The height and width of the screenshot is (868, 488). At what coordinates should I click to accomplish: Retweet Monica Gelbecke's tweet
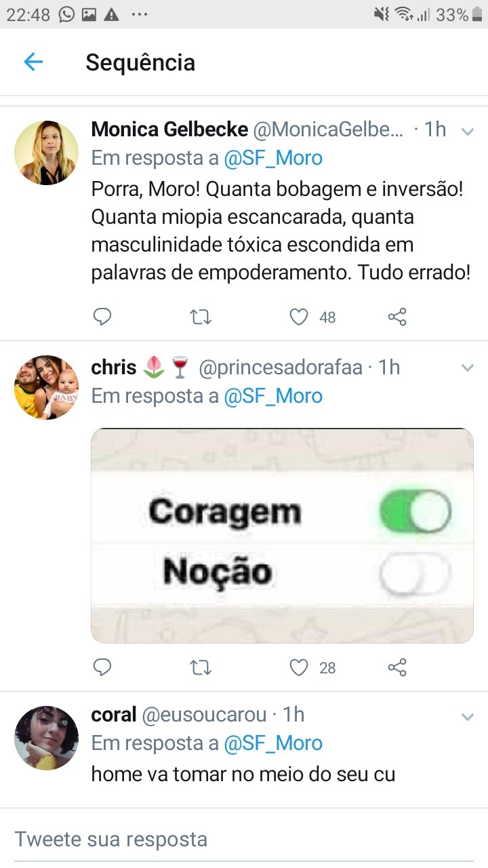point(201,317)
